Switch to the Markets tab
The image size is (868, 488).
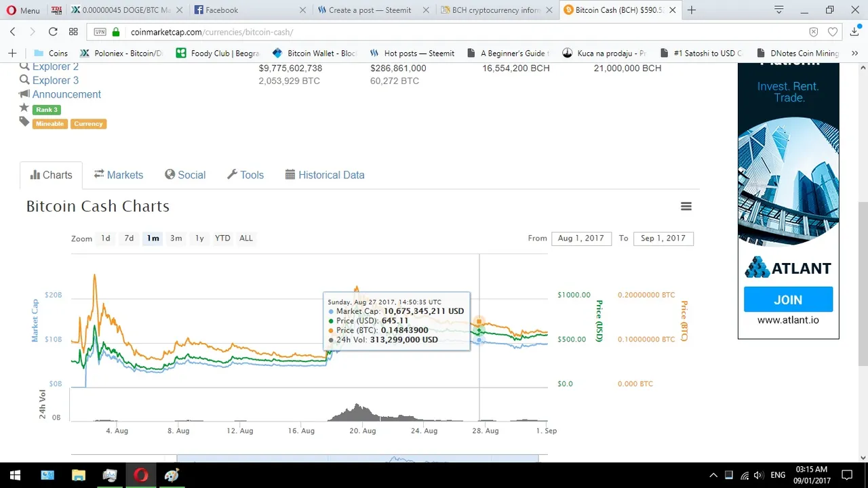coord(119,175)
